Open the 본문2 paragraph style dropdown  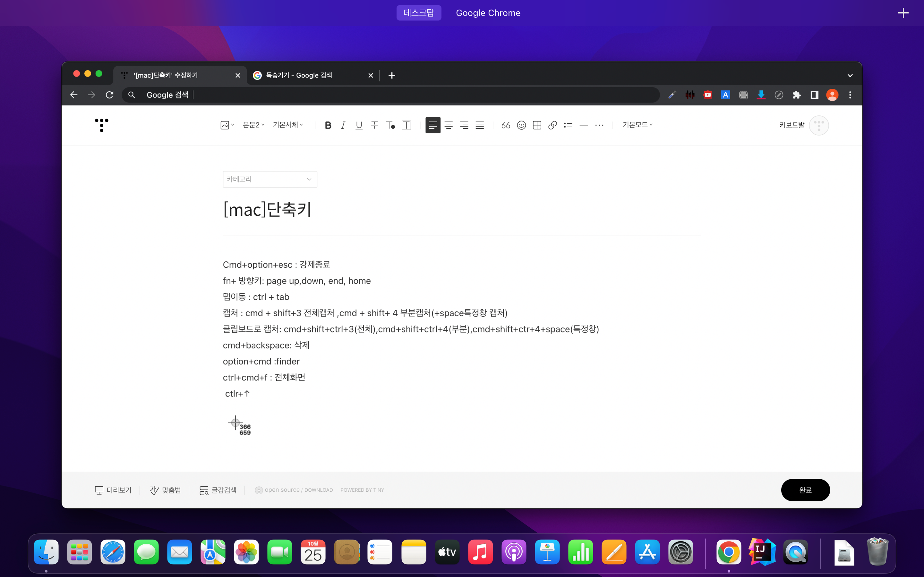coord(253,125)
